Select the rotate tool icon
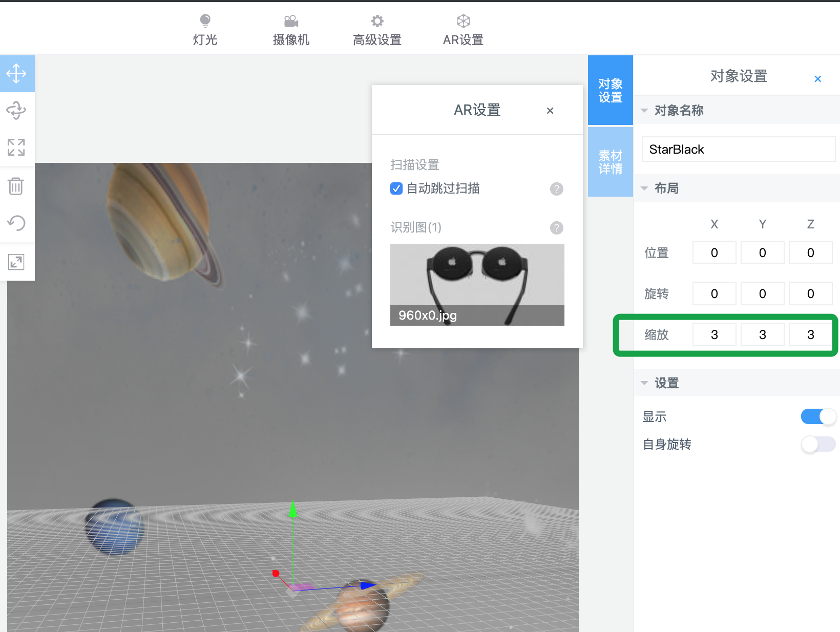Screen dimensions: 840x632 [16, 111]
